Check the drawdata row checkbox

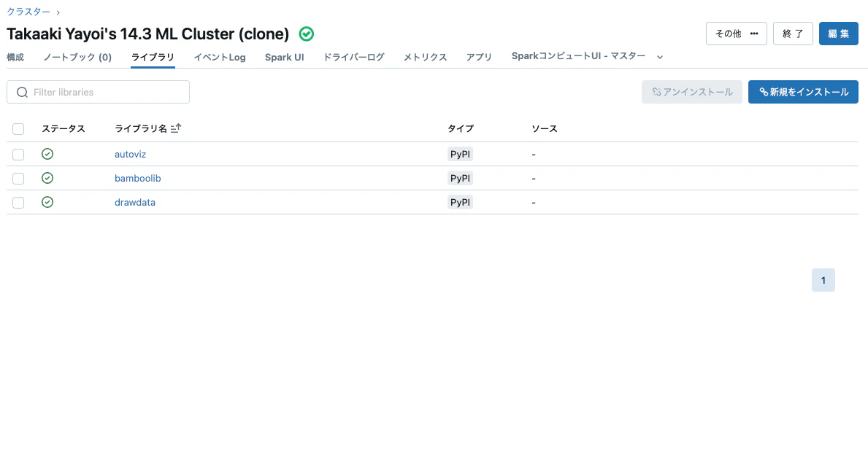point(18,203)
